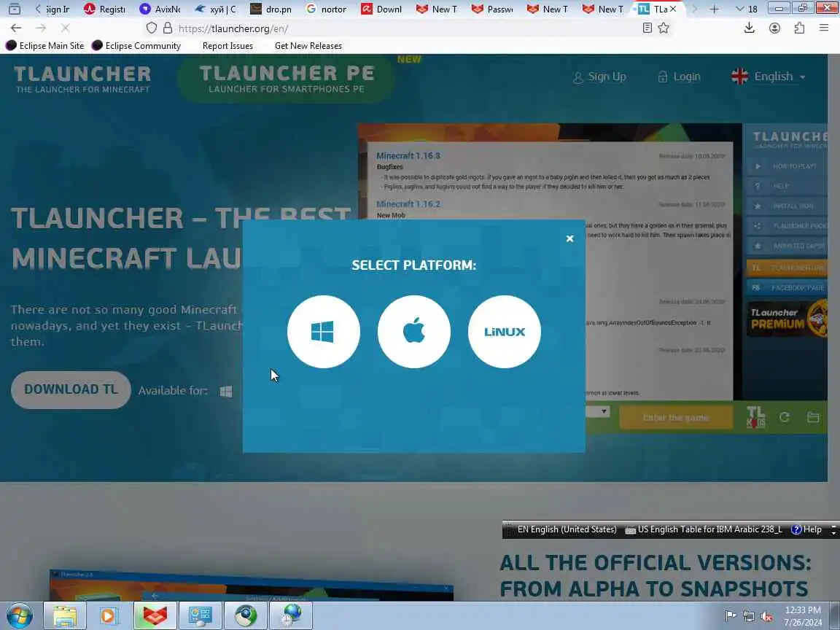
Task: Click the browser back arrow
Action: pos(16,28)
